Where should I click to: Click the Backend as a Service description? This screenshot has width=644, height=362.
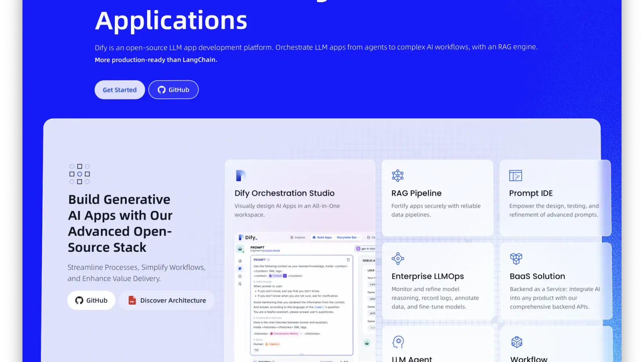555,298
